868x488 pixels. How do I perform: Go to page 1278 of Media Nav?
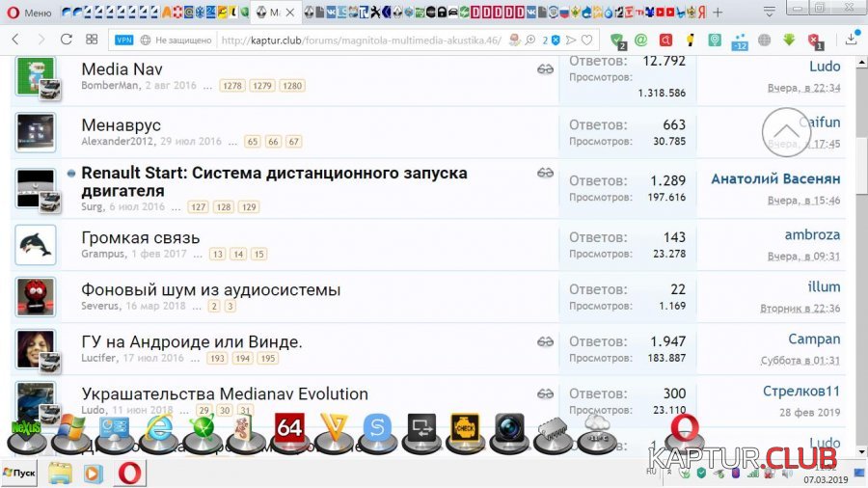coord(231,86)
